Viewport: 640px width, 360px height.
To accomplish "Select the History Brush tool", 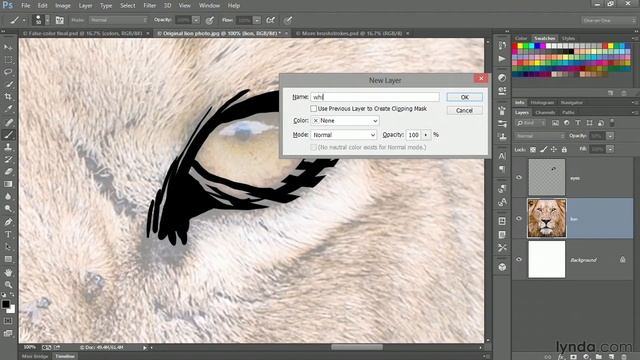I will tap(8, 159).
